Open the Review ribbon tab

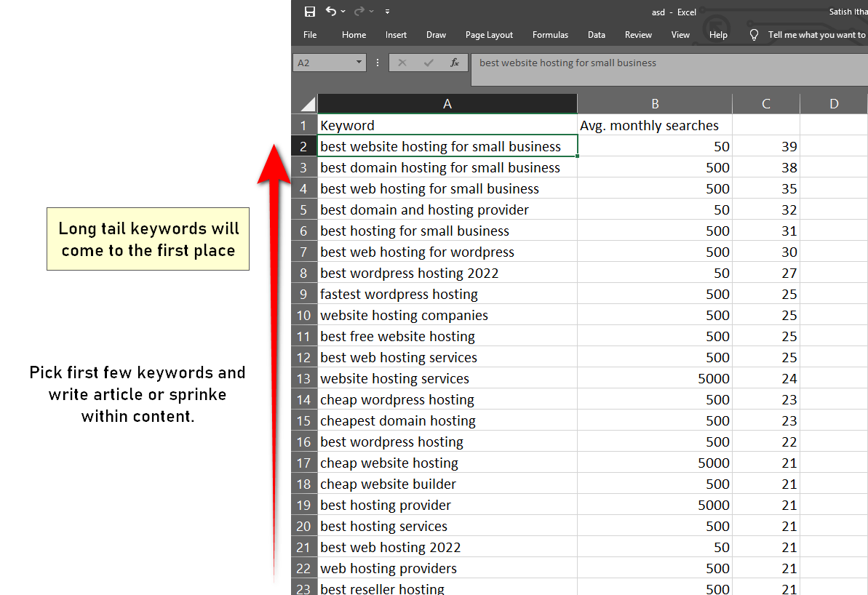pyautogui.click(x=638, y=35)
